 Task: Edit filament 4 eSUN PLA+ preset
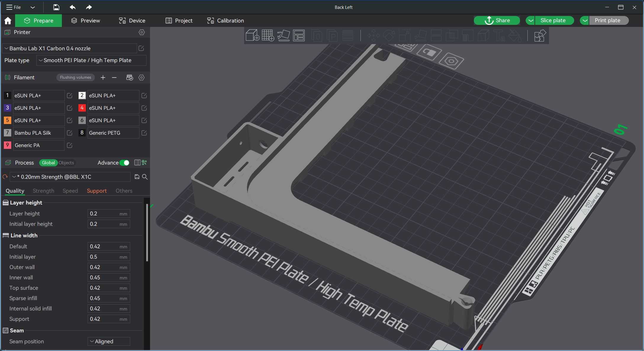coord(144,108)
